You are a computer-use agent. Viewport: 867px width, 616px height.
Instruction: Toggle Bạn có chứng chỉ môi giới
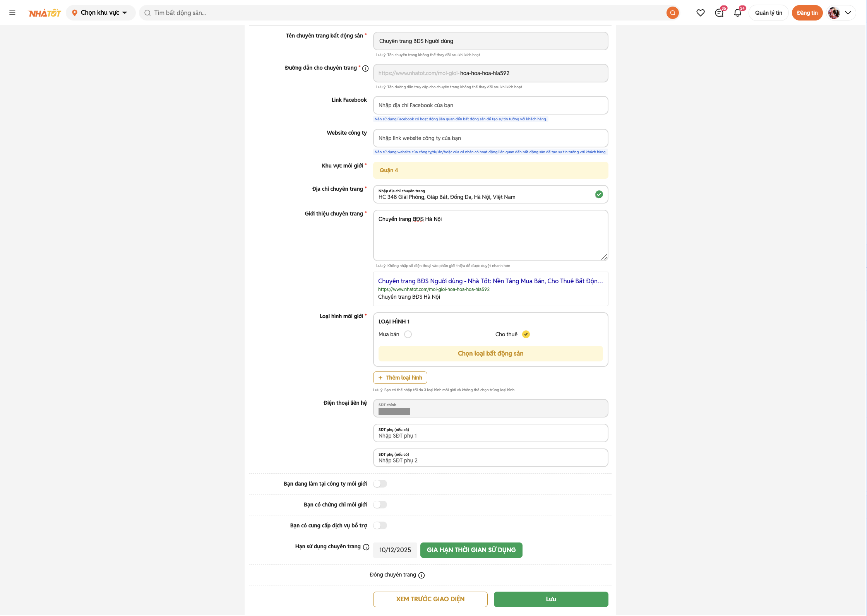[380, 505]
